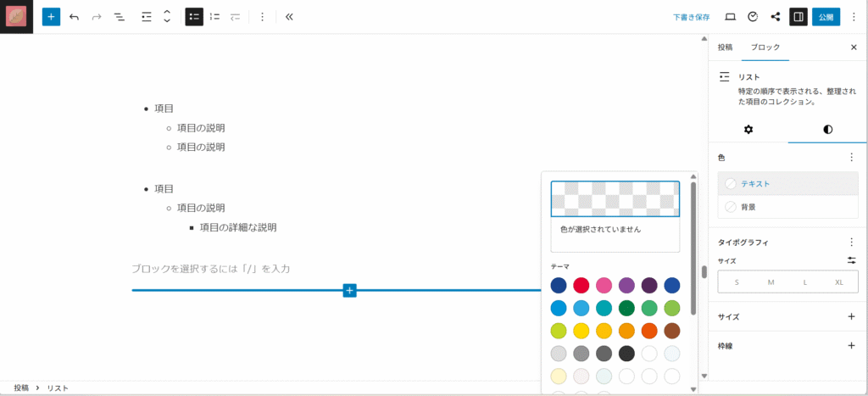Open the top-right options kebab menu

(854, 17)
